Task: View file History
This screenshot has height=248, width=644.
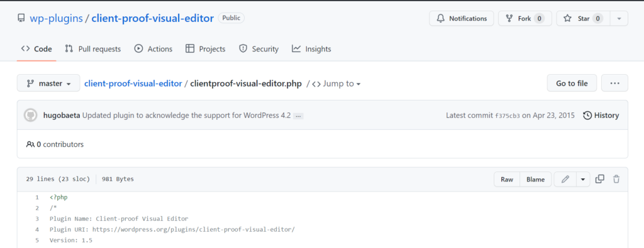Action: coord(601,116)
